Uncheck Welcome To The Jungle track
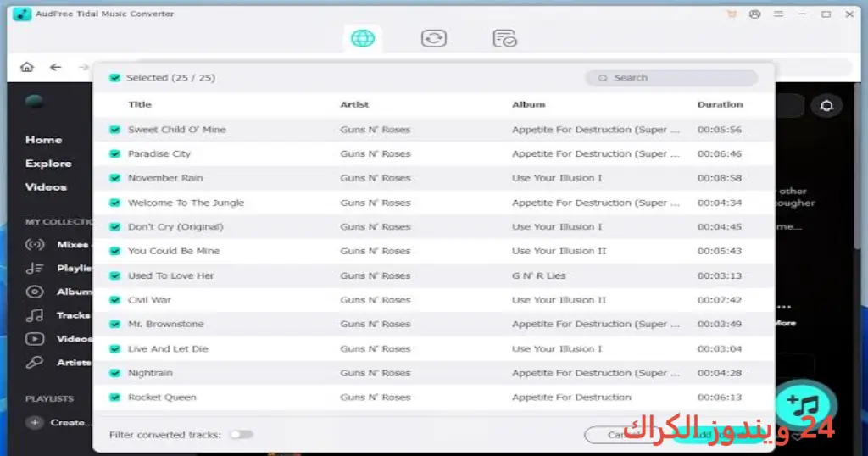This screenshot has width=868, height=456. click(114, 203)
